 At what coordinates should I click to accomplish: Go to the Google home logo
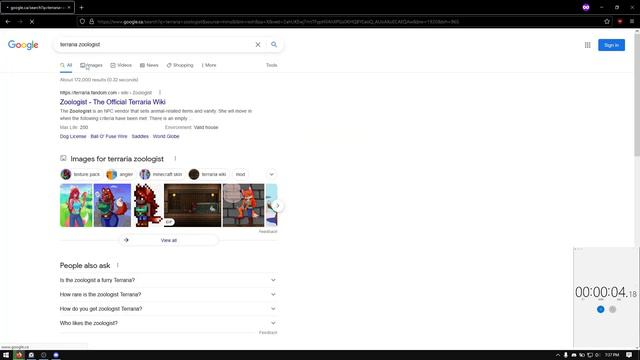23,45
